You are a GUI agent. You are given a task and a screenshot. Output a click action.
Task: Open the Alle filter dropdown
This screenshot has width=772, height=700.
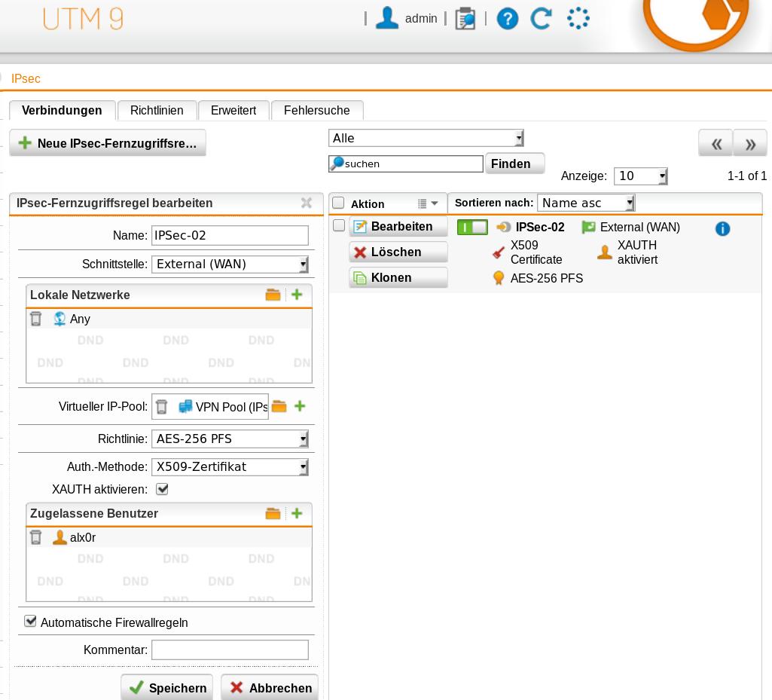pos(426,138)
